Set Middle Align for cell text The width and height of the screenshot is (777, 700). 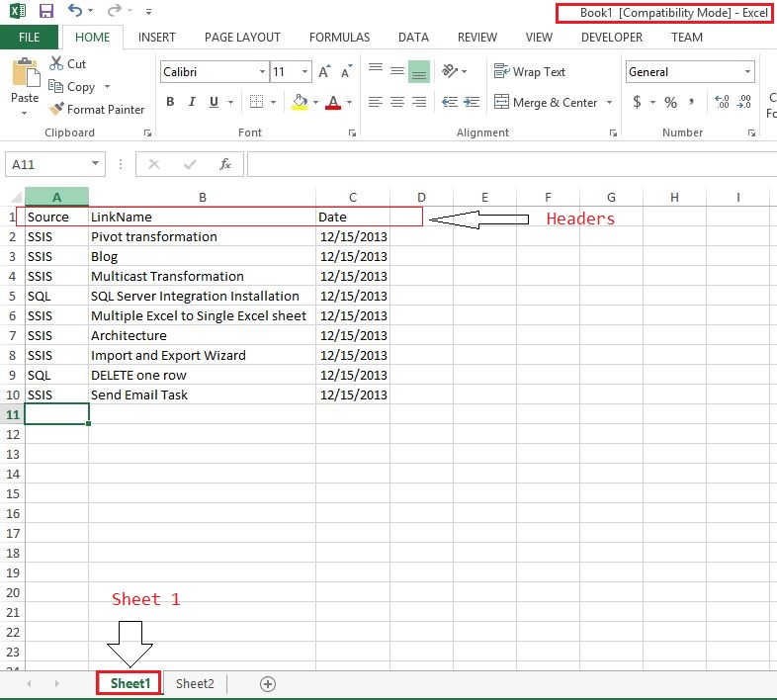pyautogui.click(x=397, y=71)
